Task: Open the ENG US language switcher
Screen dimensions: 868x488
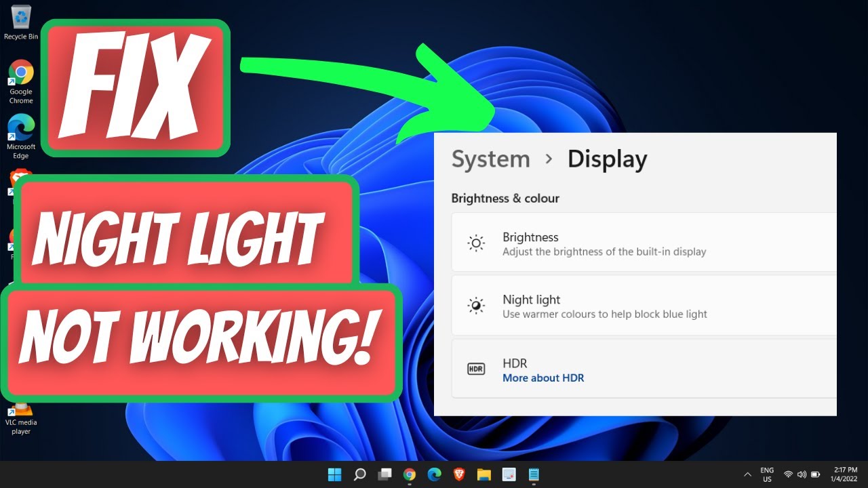Action: (x=767, y=474)
